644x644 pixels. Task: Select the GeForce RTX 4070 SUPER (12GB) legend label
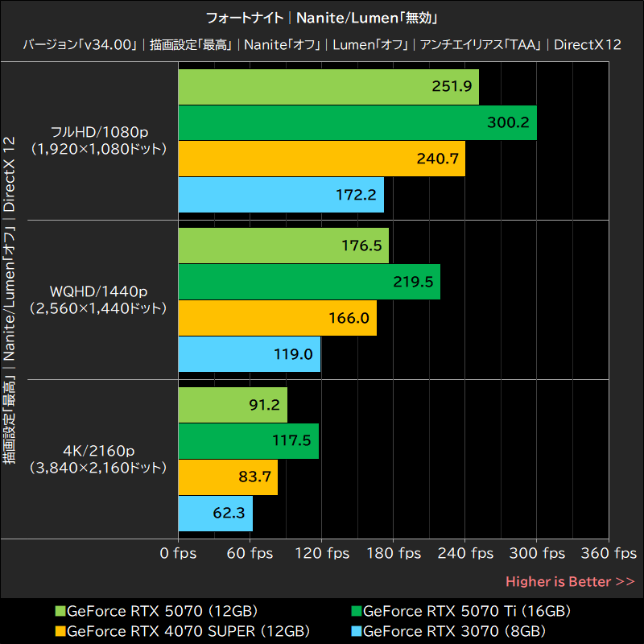[188, 631]
